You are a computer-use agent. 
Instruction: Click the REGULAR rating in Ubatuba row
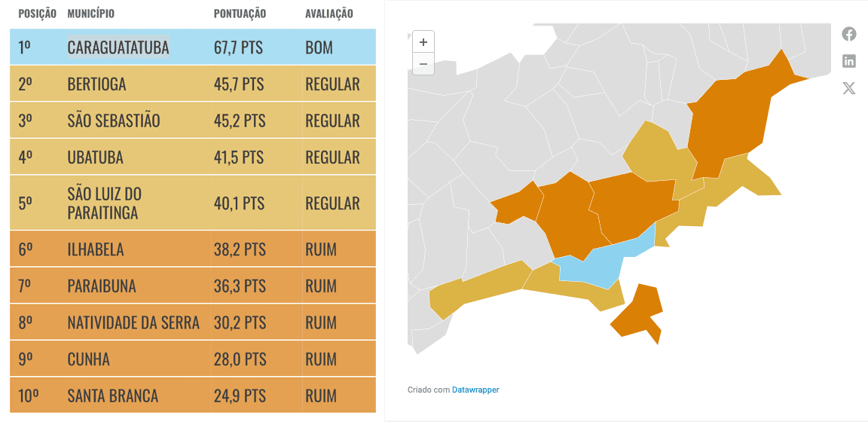[x=332, y=157]
